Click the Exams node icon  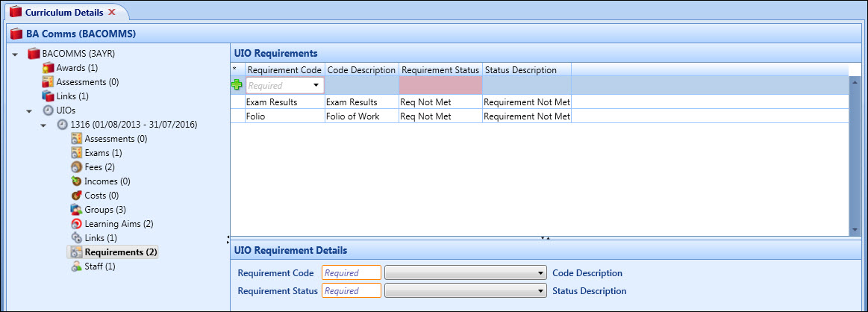click(x=76, y=153)
